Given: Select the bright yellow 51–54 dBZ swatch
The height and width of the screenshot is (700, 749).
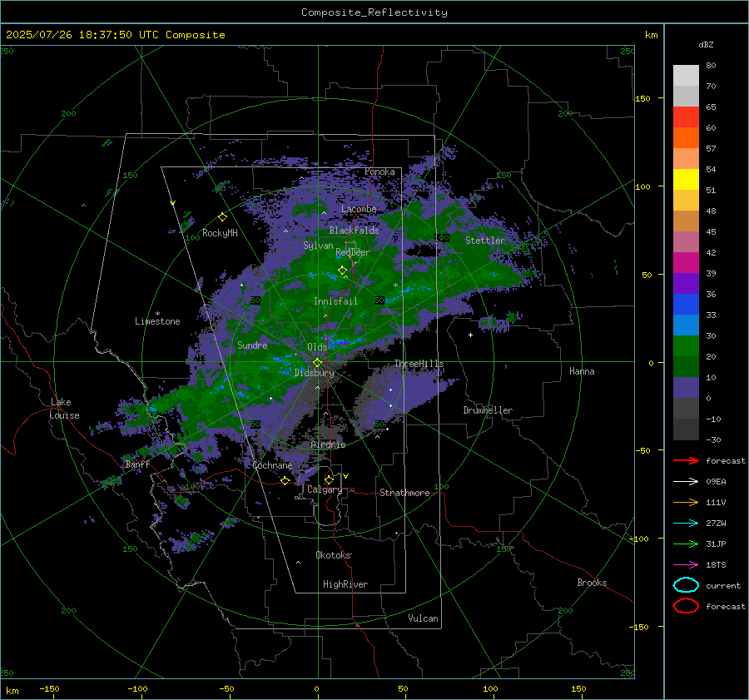Looking at the screenshot, I should pos(686,180).
